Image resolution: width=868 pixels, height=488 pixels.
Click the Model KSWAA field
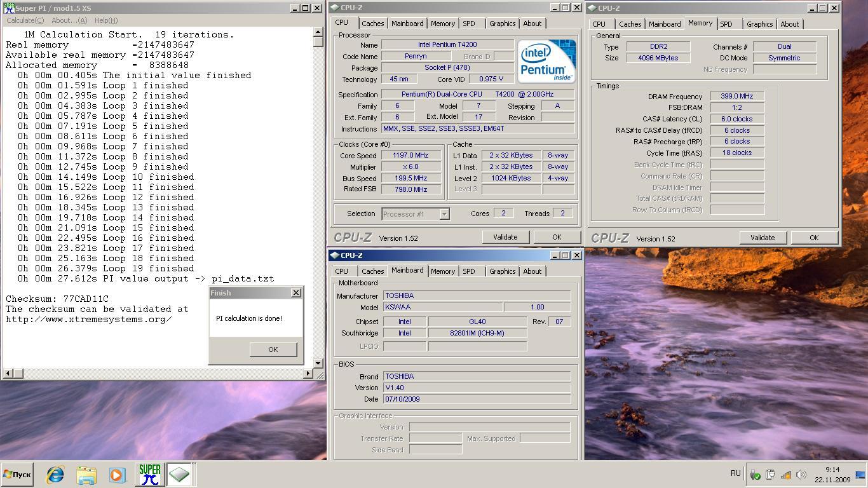click(x=443, y=307)
